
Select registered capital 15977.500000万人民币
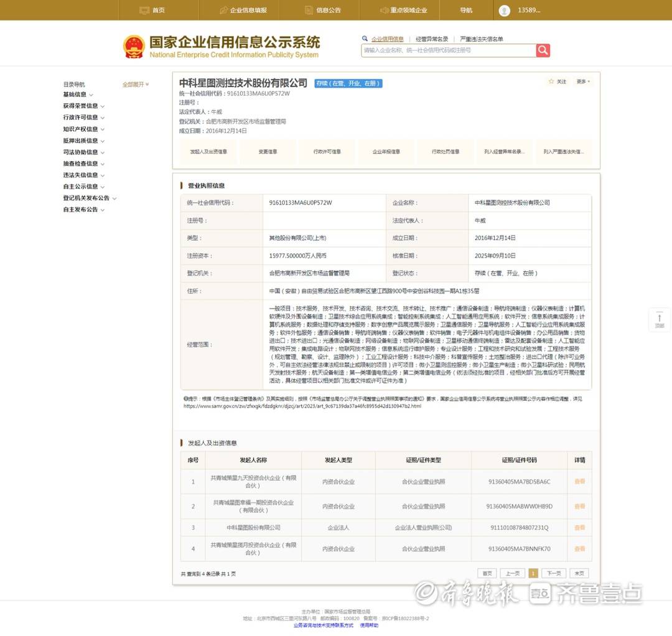point(298,256)
